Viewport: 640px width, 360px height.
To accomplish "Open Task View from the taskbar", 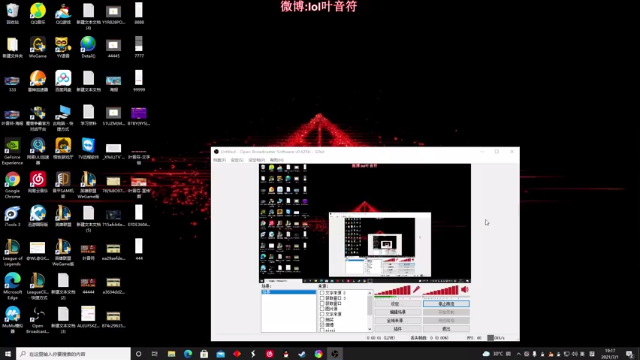I will point(155,354).
